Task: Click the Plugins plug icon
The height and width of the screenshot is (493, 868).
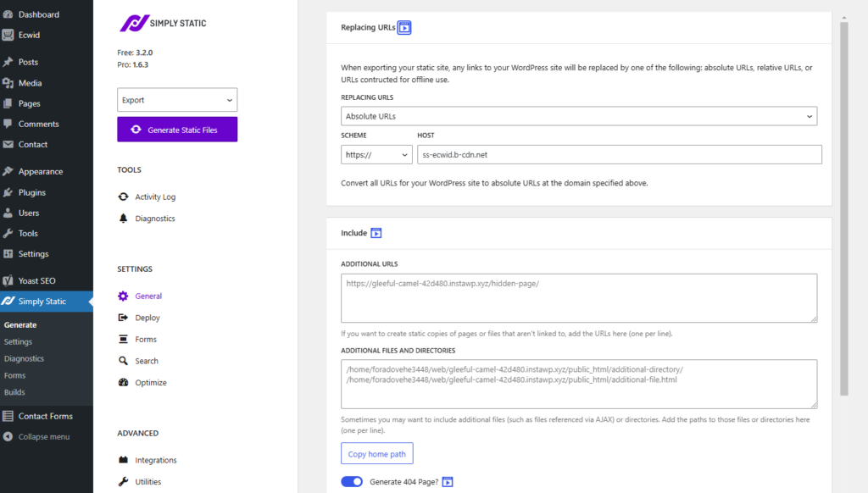Action: tap(8, 192)
